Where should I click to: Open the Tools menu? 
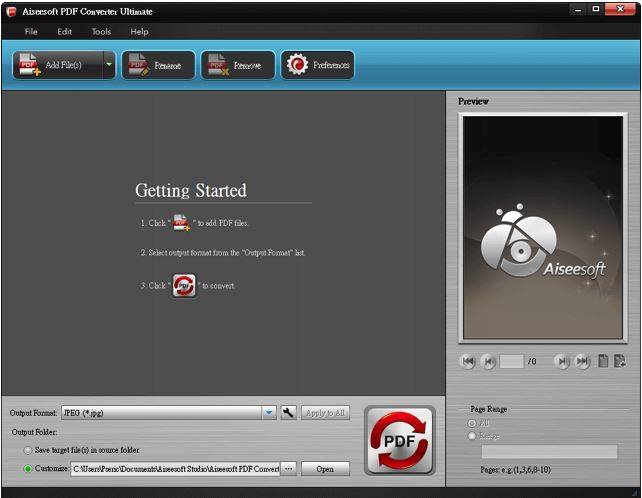[101, 32]
